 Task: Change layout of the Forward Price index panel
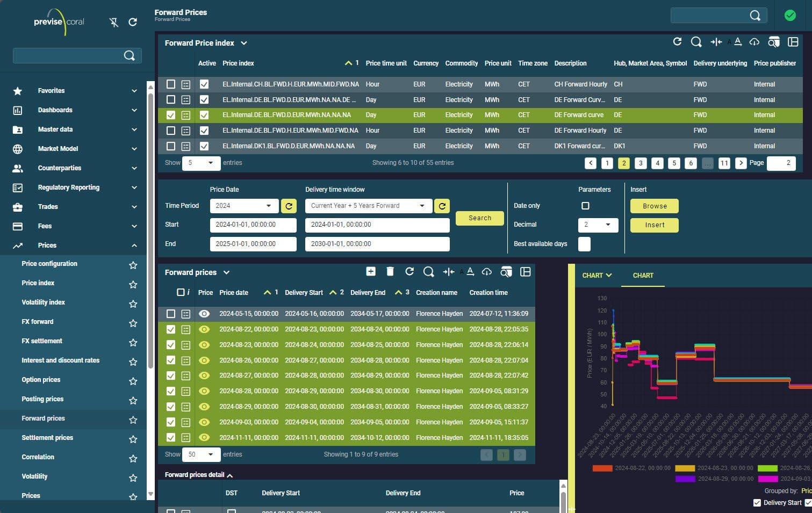tap(793, 42)
